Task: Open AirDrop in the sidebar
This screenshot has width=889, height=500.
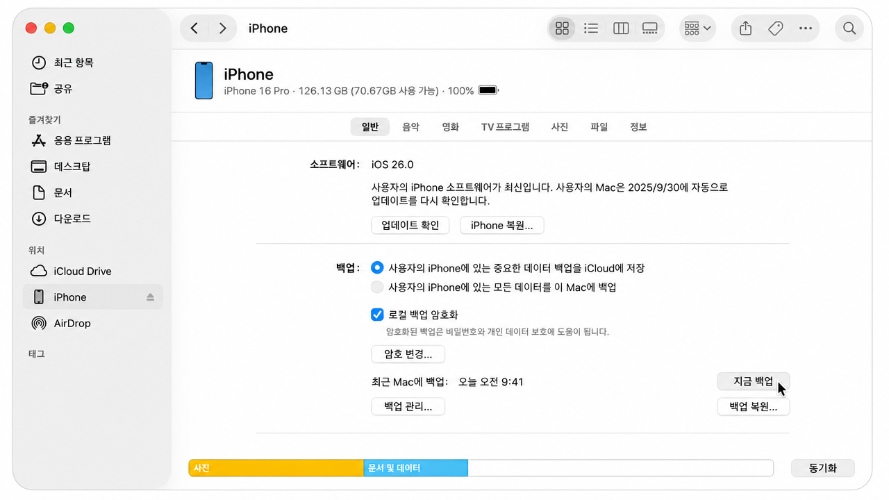Action: click(x=93, y=323)
